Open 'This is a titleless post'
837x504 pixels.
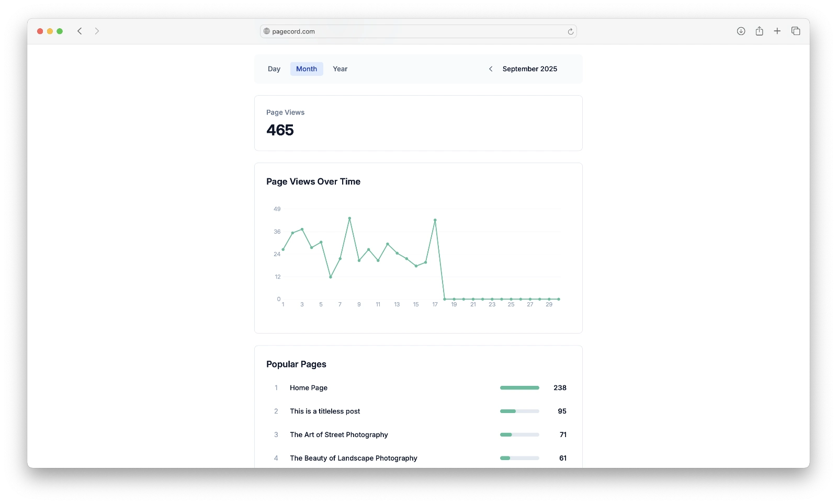tap(325, 411)
